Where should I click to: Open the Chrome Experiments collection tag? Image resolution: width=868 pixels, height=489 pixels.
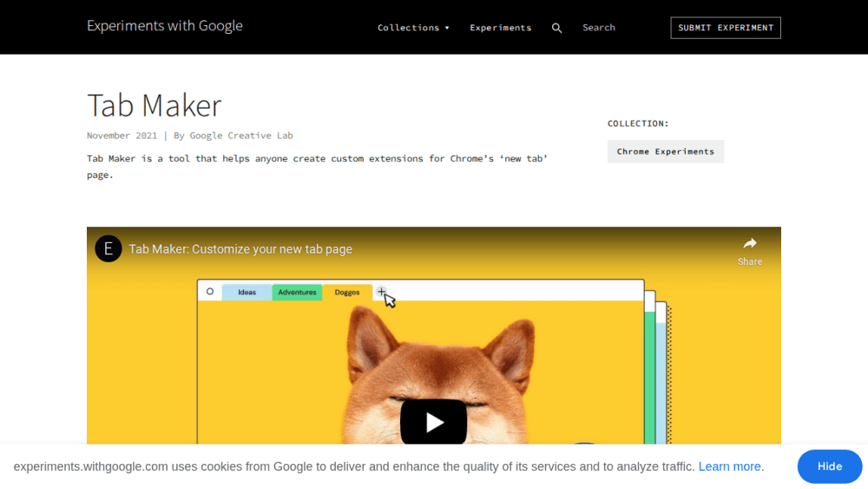[x=665, y=151]
